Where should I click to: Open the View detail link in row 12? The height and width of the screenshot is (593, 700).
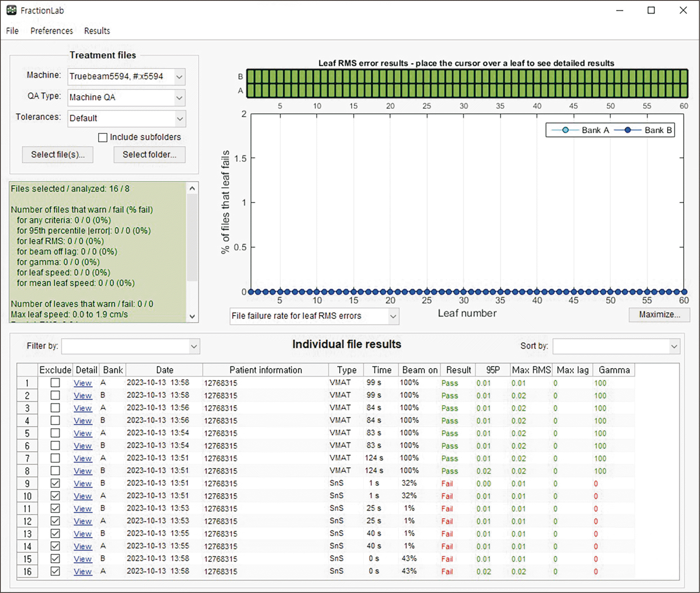pyautogui.click(x=83, y=521)
